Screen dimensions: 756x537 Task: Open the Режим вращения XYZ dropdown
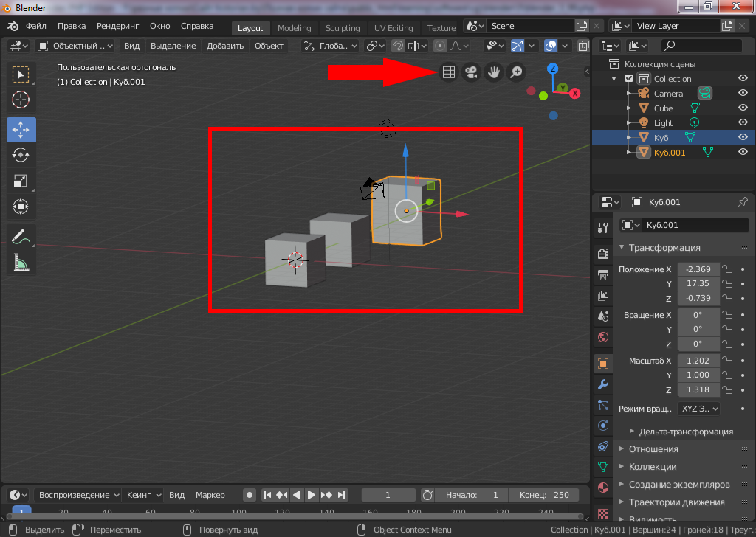698,409
